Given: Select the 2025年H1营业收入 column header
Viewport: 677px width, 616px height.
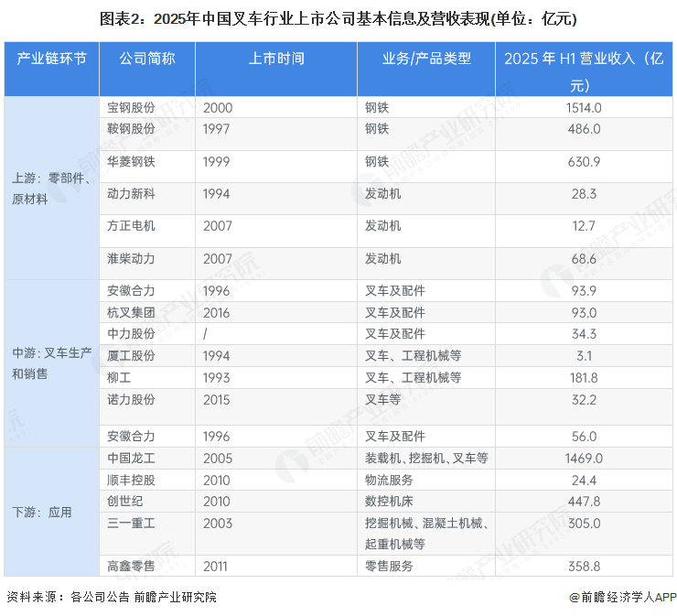Looking at the screenshot, I should pos(584,71).
